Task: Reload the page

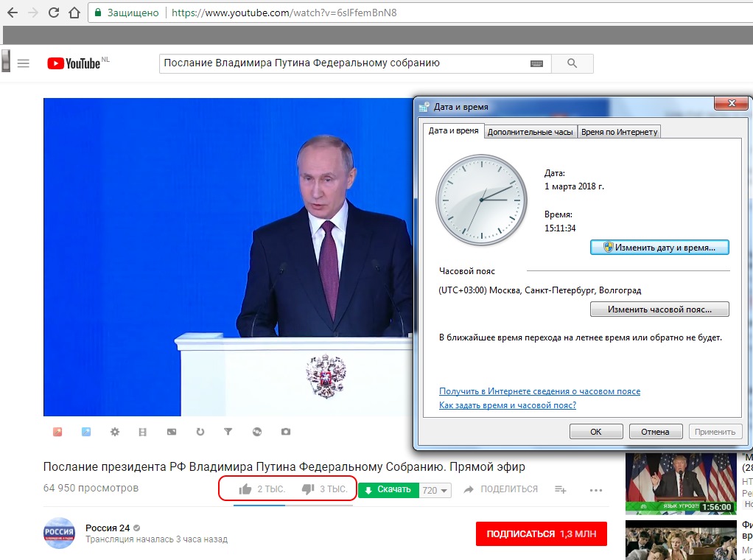Action: click(x=54, y=13)
